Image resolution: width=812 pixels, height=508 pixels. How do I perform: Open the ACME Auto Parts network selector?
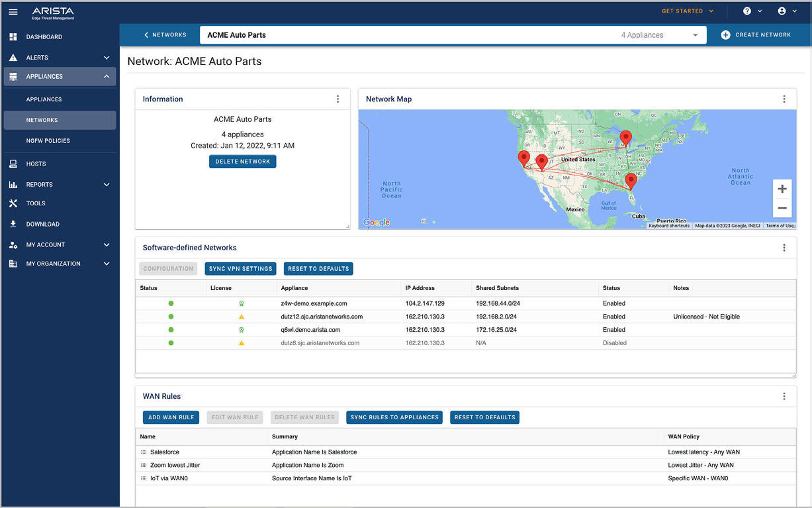point(453,35)
